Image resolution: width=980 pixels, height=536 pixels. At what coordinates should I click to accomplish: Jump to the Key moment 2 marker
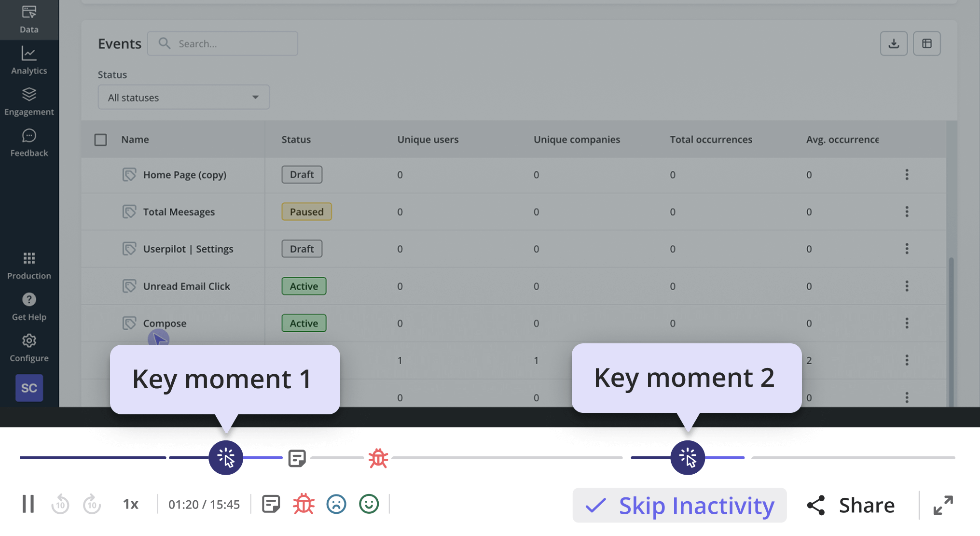coord(688,457)
